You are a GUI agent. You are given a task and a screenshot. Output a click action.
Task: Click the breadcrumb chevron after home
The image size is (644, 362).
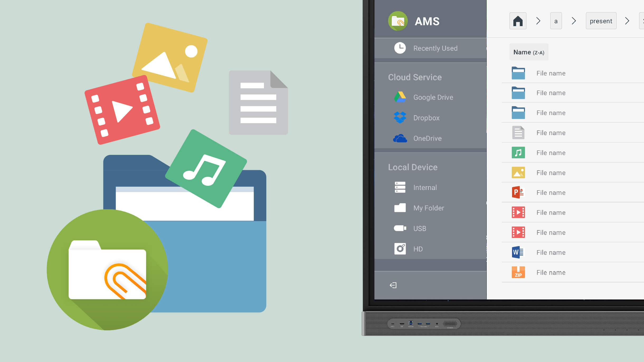click(x=538, y=21)
